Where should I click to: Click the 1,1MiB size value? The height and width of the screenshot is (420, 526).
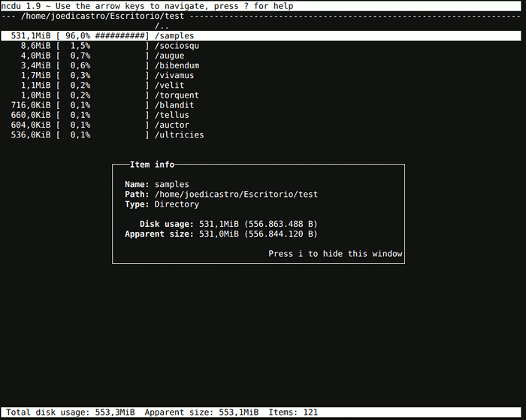click(x=35, y=85)
